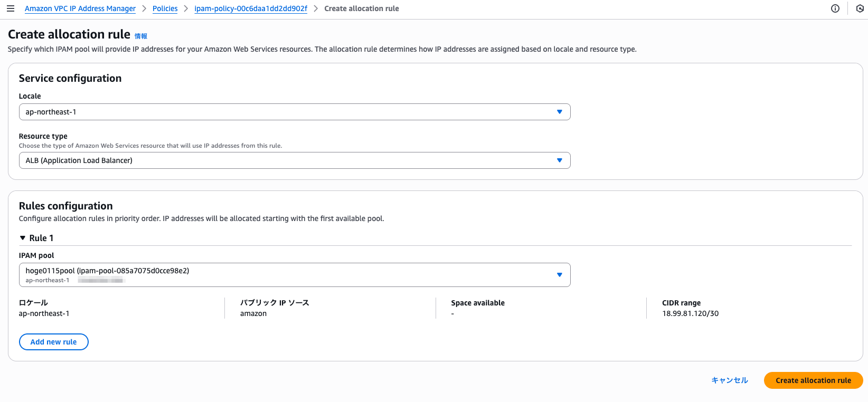This screenshot has height=402, width=868.
Task: Click the キャンセル cancel button
Action: pos(729,380)
